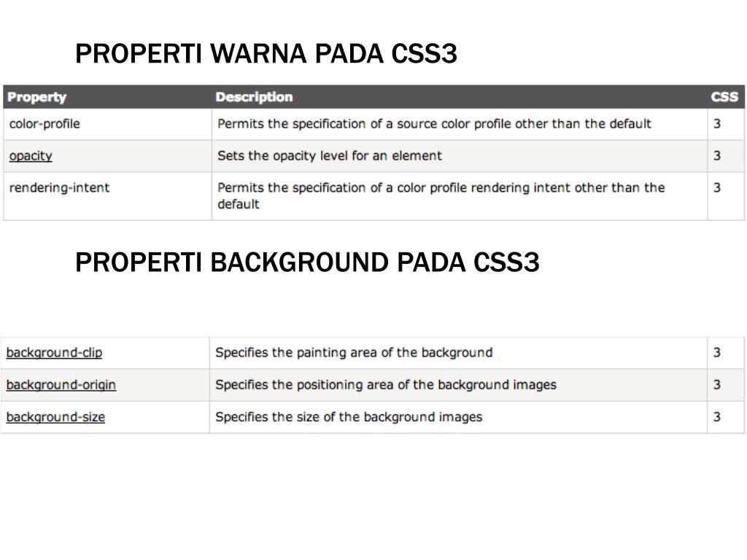Click 'Specifies the positioning area' description

(386, 385)
